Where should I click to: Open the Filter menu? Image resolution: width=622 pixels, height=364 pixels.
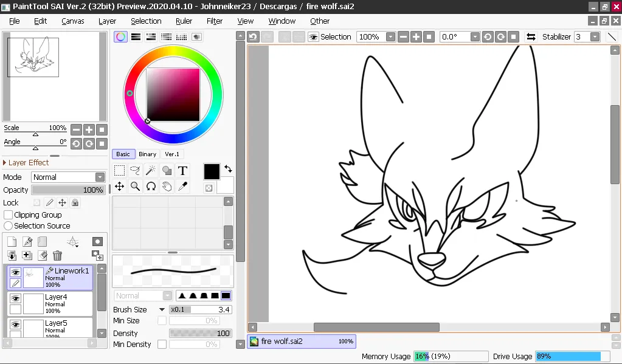pyautogui.click(x=215, y=21)
